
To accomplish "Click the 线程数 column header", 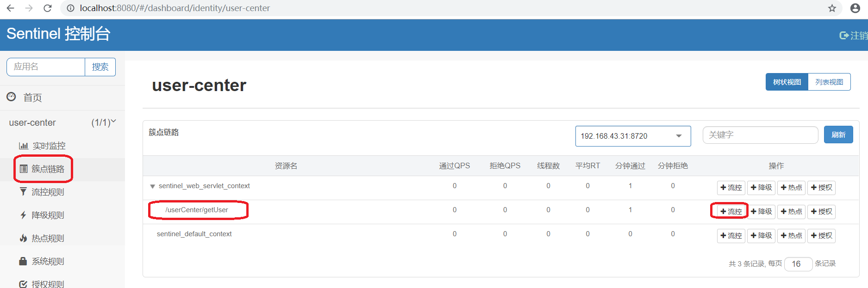I will pos(549,166).
